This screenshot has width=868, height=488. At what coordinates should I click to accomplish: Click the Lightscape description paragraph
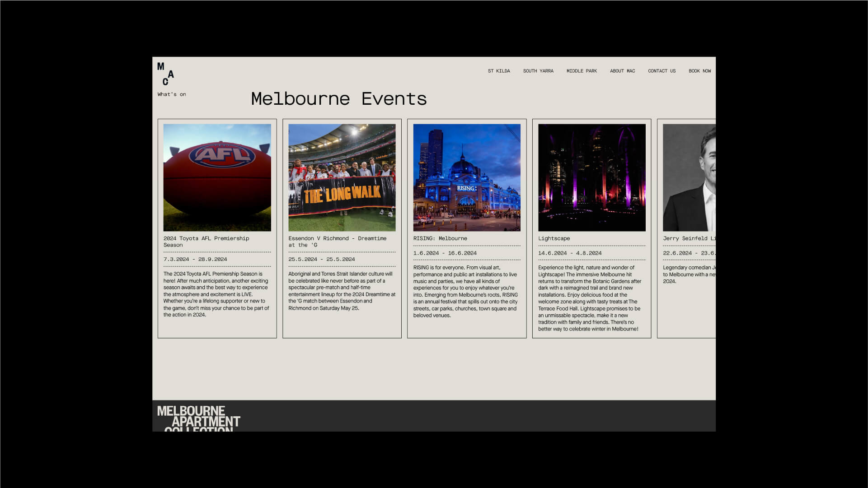pyautogui.click(x=590, y=298)
